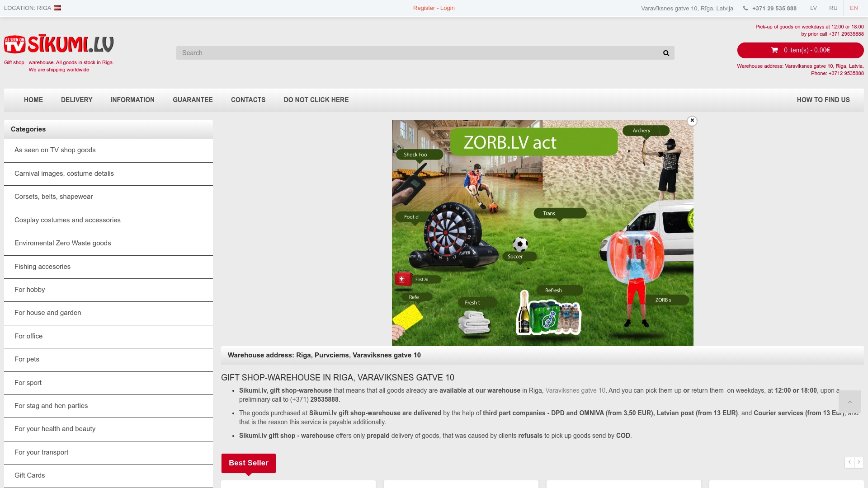Click the scroll-to-top arrow button
868x488 pixels.
pos(850,402)
